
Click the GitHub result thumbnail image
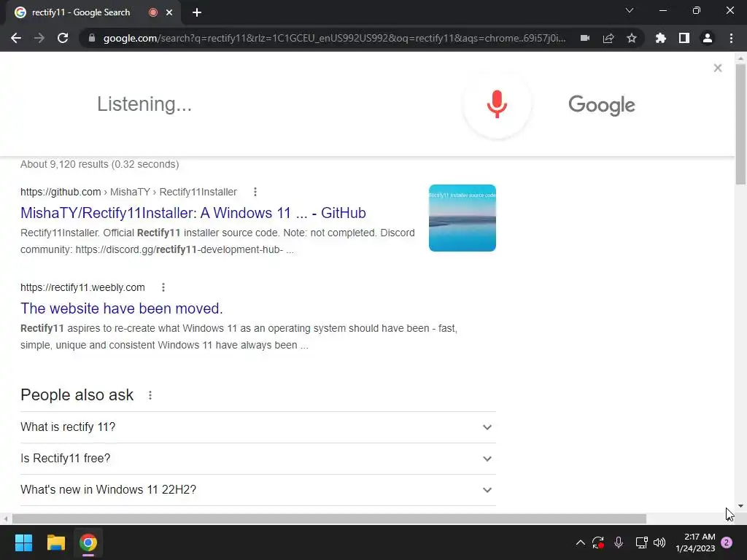click(462, 218)
